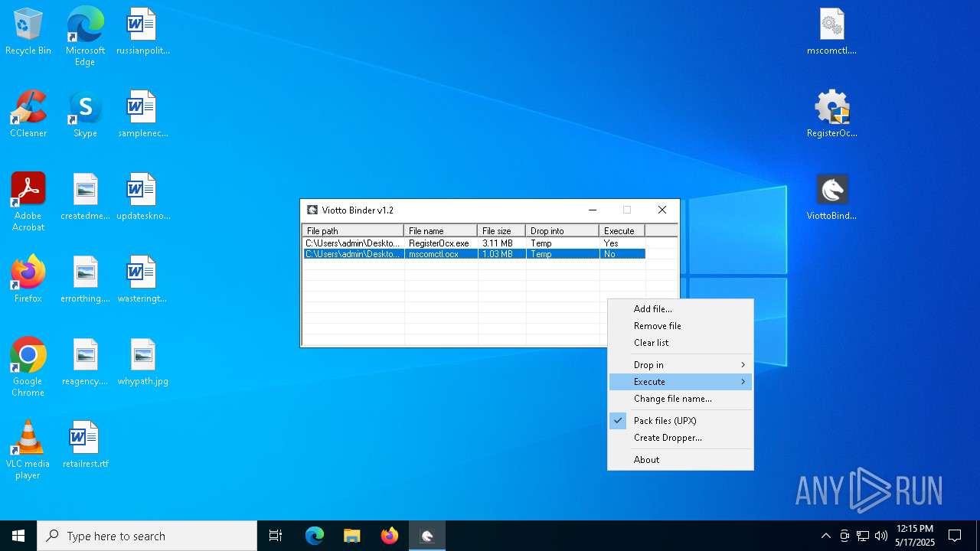Choose Change file name... menu entry
Screen dimensions: 980x551
click(681, 399)
